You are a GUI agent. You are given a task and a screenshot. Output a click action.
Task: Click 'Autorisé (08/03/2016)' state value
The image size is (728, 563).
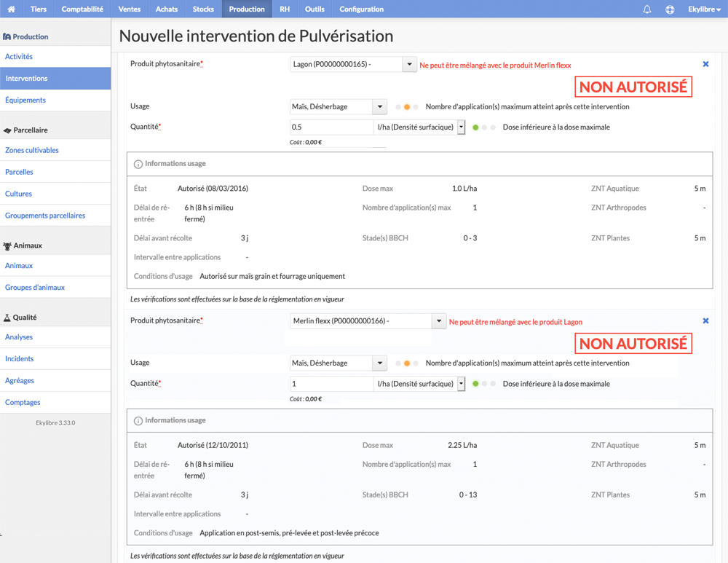[213, 189]
